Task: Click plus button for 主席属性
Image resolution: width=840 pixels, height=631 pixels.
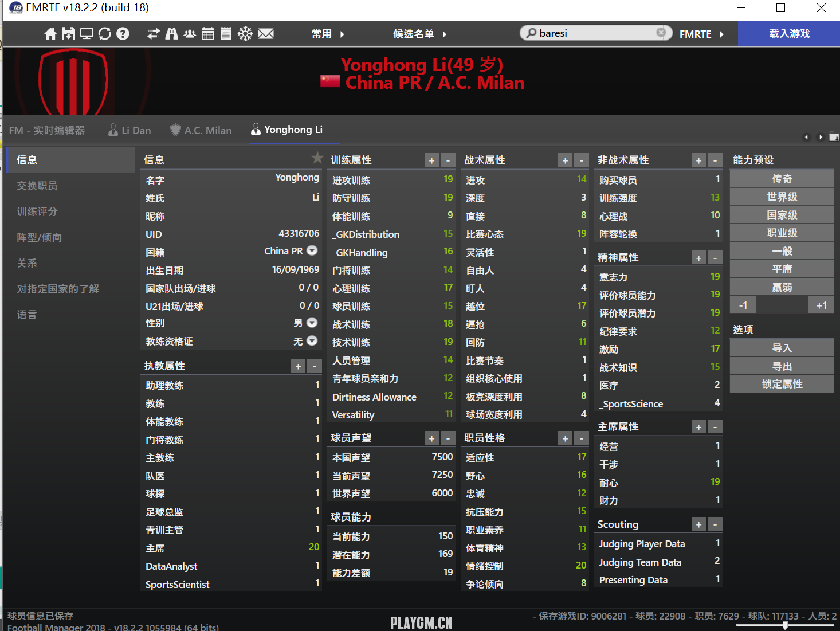Action: (x=698, y=427)
